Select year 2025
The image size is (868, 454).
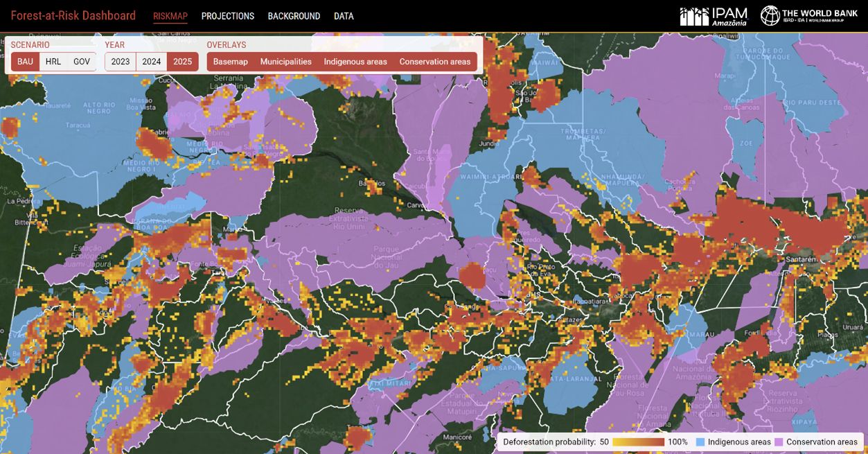click(184, 61)
